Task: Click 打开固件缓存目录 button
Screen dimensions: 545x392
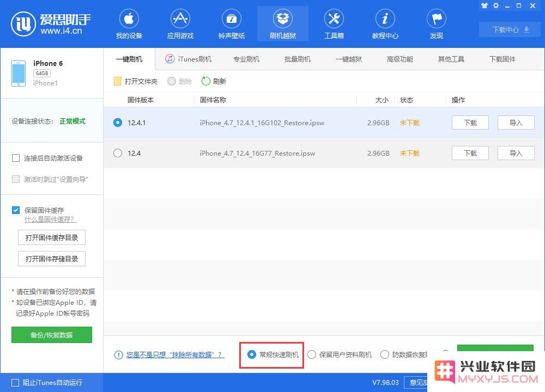Action: coord(52,237)
